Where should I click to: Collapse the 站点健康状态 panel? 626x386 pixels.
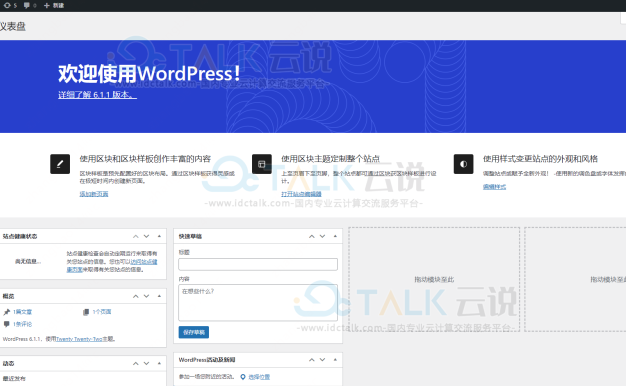[x=159, y=236]
